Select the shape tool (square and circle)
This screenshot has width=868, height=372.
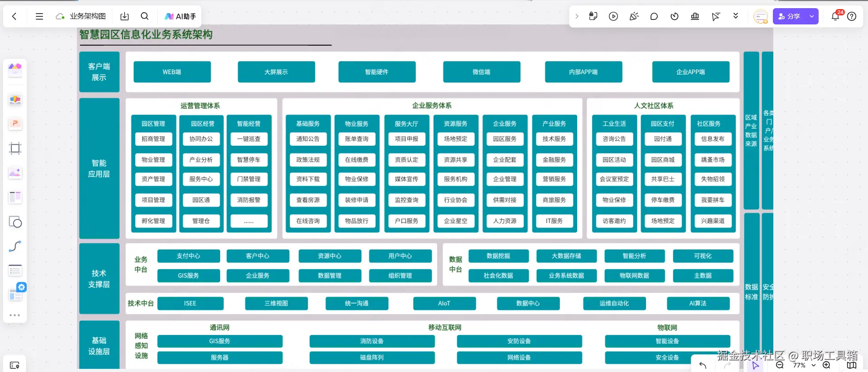coord(15,222)
